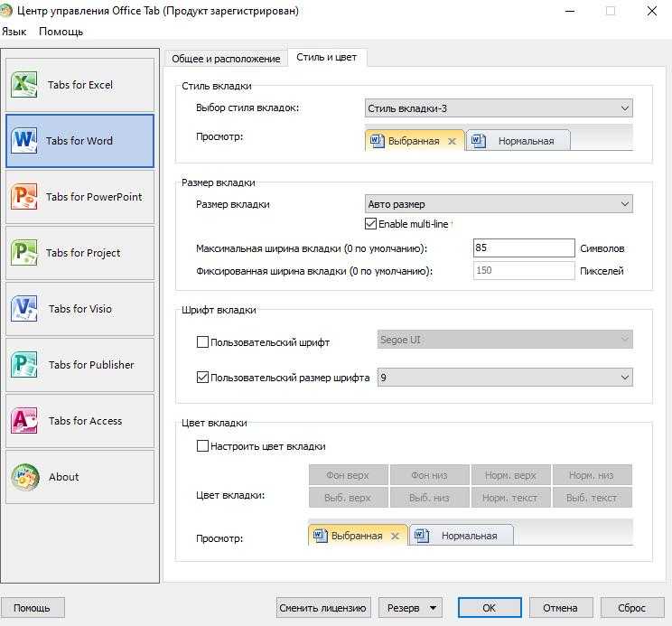The width and height of the screenshot is (672, 626).
Task: Click the Помощь button at the bottom
Action: [33, 608]
